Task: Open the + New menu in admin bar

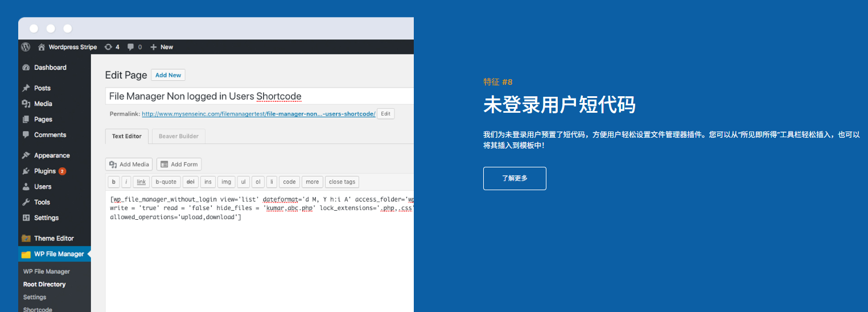Action: tap(162, 47)
